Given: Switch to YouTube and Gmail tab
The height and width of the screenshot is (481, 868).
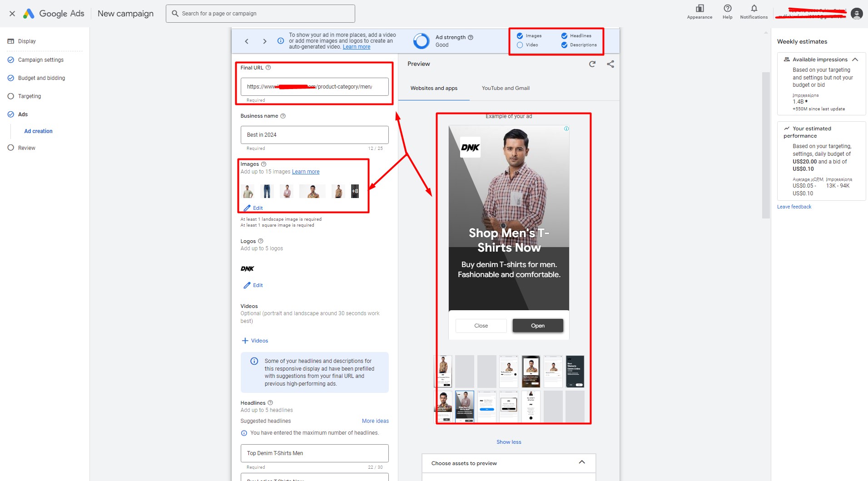Looking at the screenshot, I should (506, 88).
